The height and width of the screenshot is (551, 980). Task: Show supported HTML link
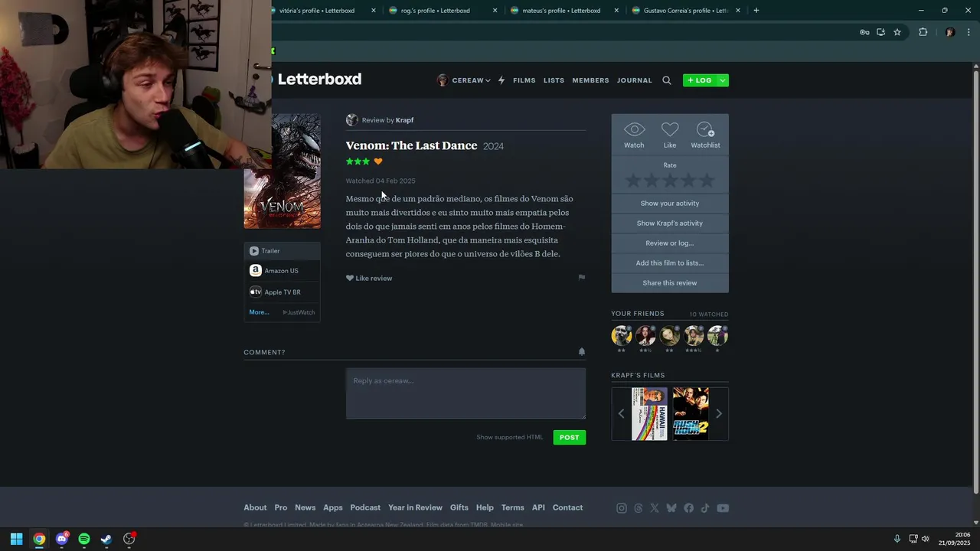509,437
